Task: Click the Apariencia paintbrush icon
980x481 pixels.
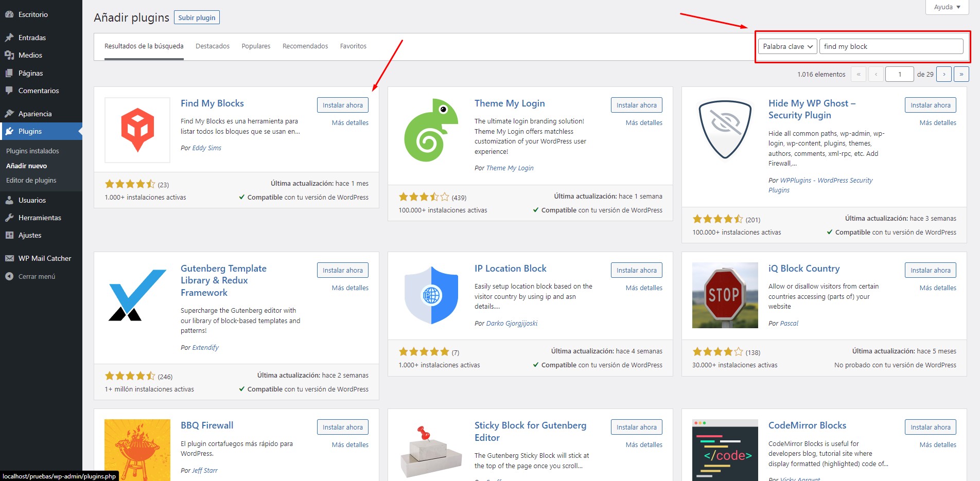Action: (x=9, y=114)
